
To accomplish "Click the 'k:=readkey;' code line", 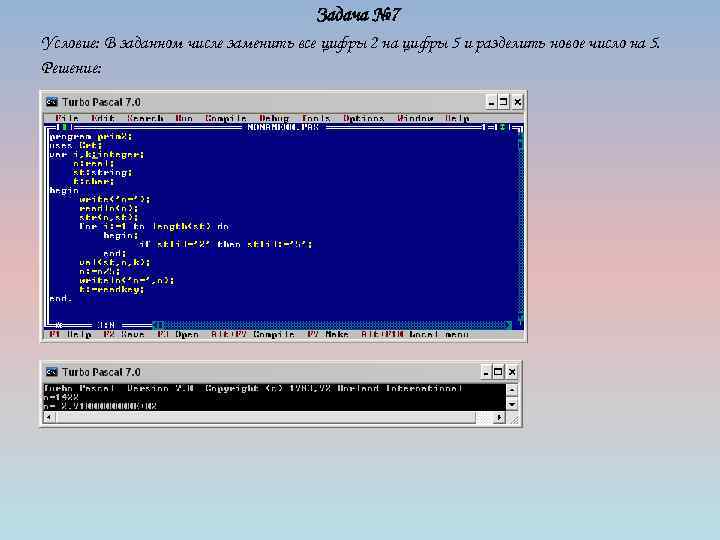I will coord(112,289).
